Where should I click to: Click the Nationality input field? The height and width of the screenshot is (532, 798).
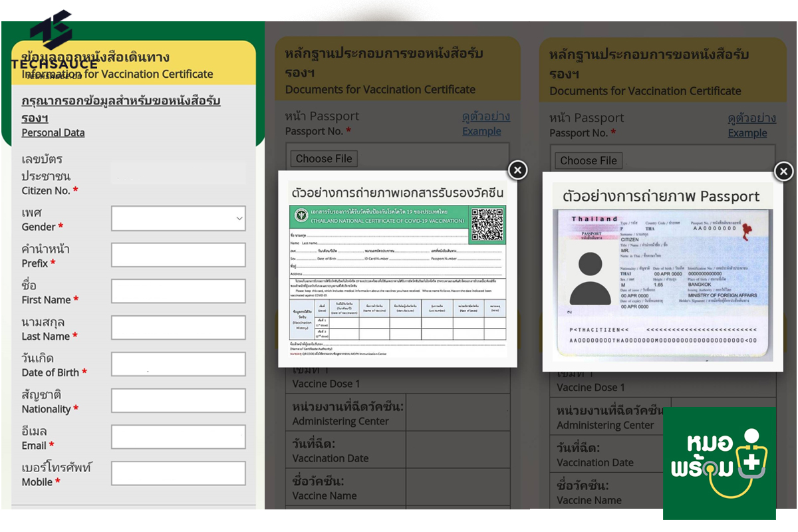(x=178, y=401)
